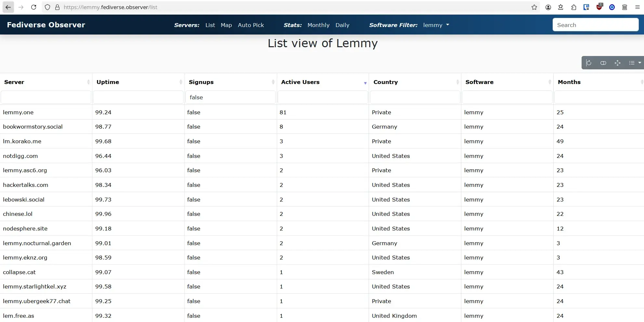Click the 81 active users value
Screen dimensions: 644x322
point(283,112)
